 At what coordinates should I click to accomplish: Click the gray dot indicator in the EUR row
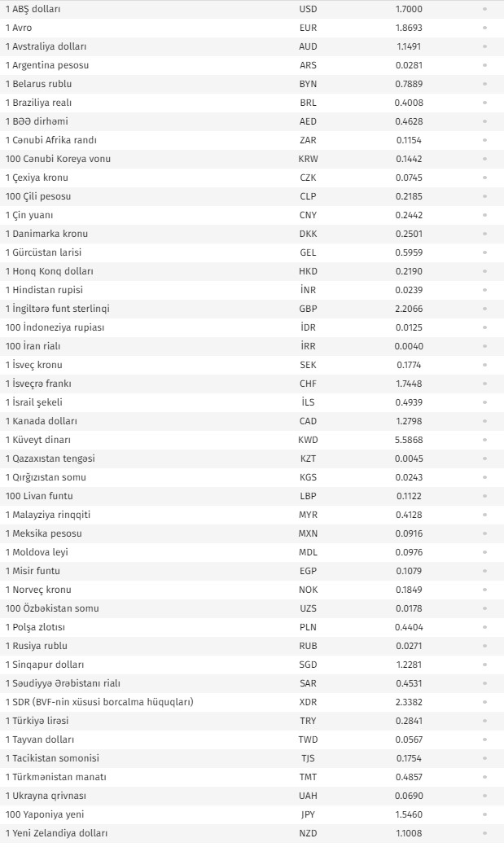(x=484, y=28)
